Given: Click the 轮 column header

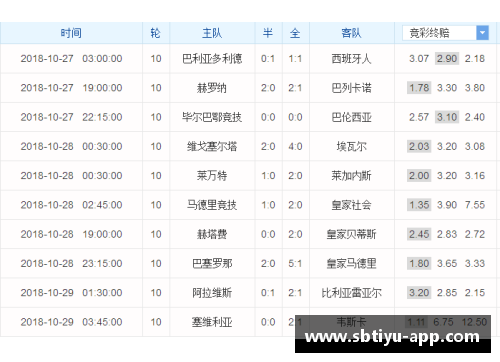Looking at the screenshot, I should (156, 33).
